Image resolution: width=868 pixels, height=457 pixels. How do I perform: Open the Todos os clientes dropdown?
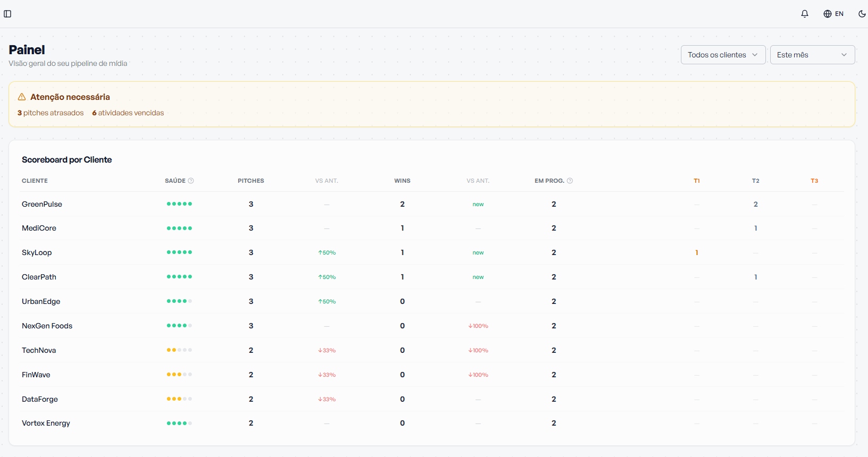pos(723,55)
